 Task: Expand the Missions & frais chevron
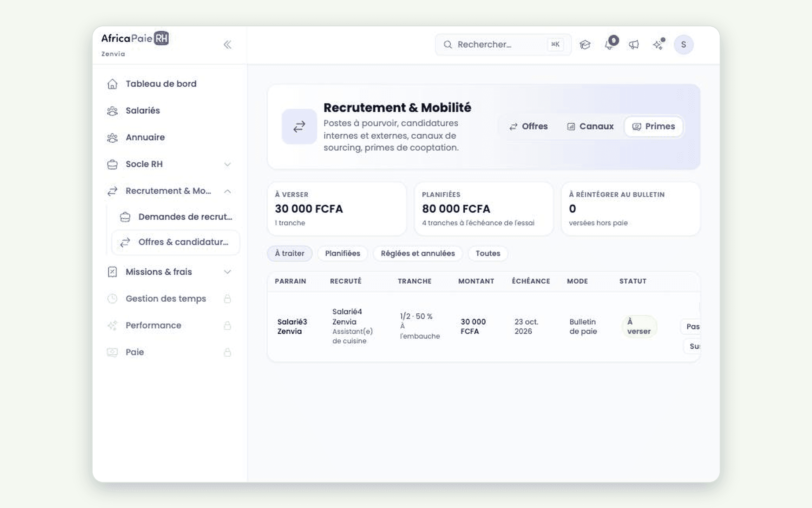pos(227,272)
